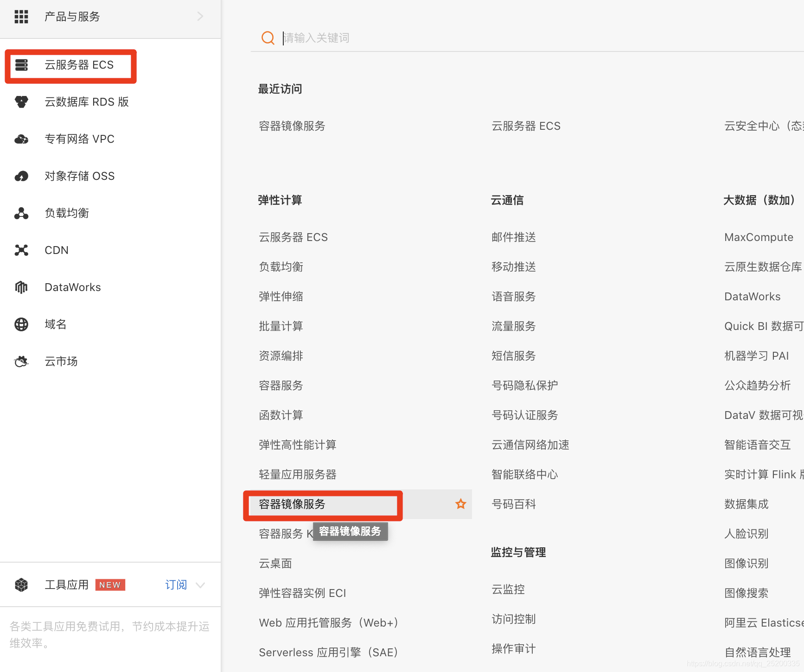Click the 订阅 link
804x672 pixels.
click(x=176, y=585)
